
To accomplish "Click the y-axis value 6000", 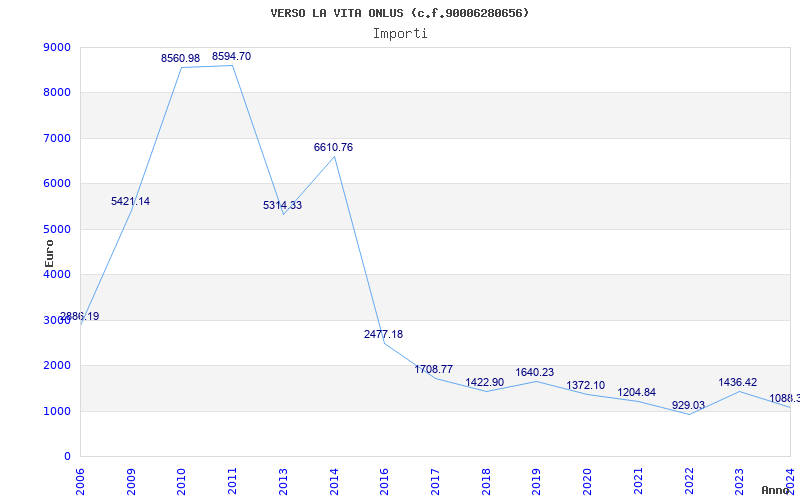I will (57, 184).
